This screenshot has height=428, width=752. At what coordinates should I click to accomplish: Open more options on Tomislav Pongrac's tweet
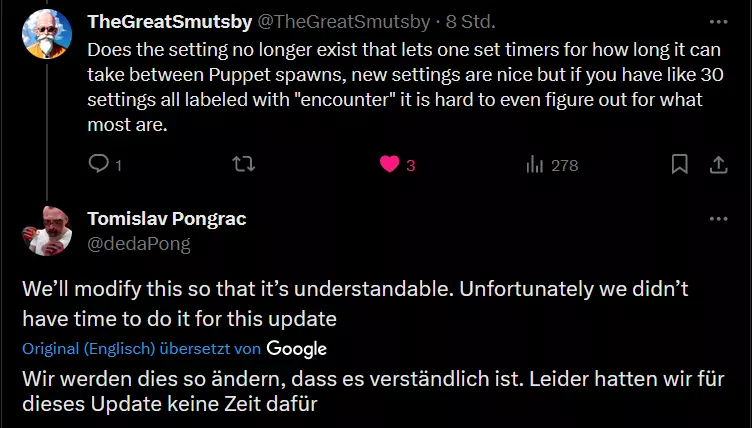coord(718,219)
